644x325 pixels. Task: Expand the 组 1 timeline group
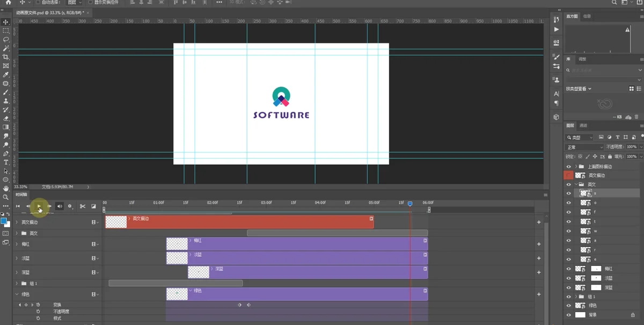17,283
